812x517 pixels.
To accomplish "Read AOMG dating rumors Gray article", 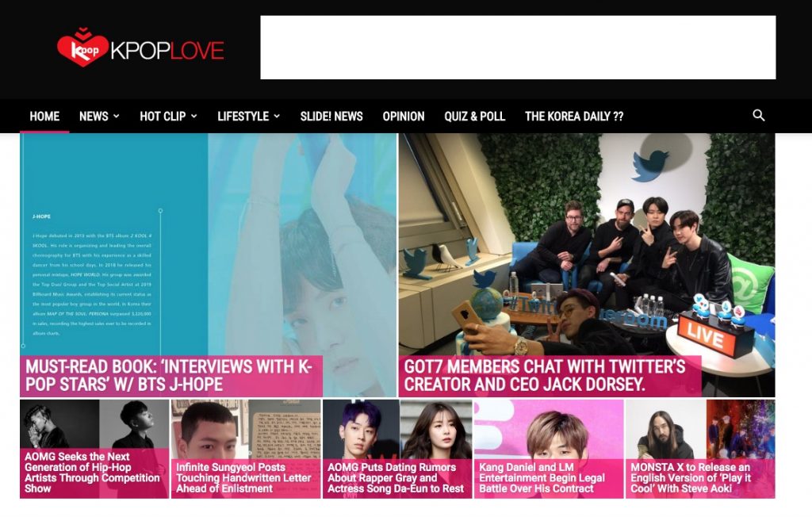I will 396,477.
